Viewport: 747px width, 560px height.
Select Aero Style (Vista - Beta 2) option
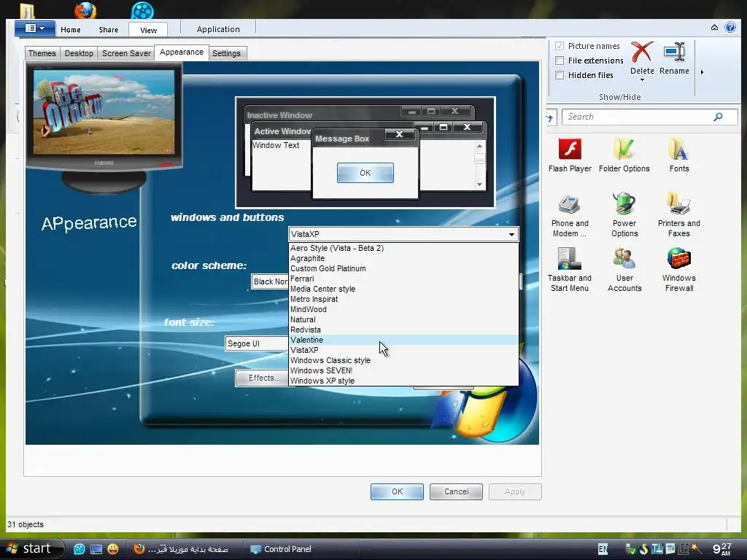coord(403,248)
